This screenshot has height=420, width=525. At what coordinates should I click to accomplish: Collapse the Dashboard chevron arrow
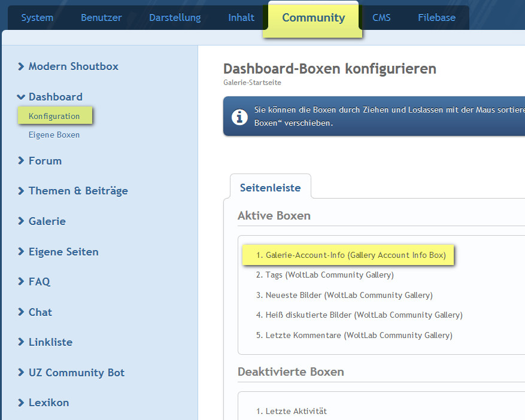[x=21, y=97]
